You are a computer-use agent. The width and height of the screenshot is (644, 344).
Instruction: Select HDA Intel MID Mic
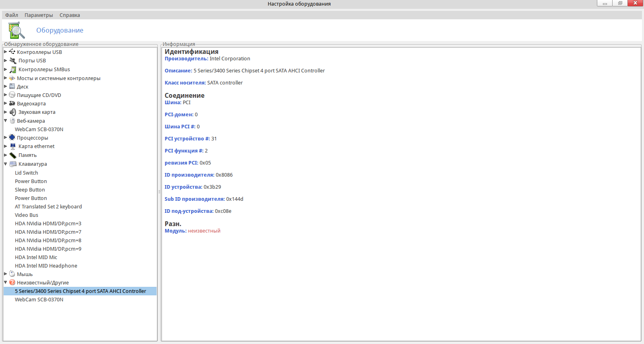tap(36, 257)
